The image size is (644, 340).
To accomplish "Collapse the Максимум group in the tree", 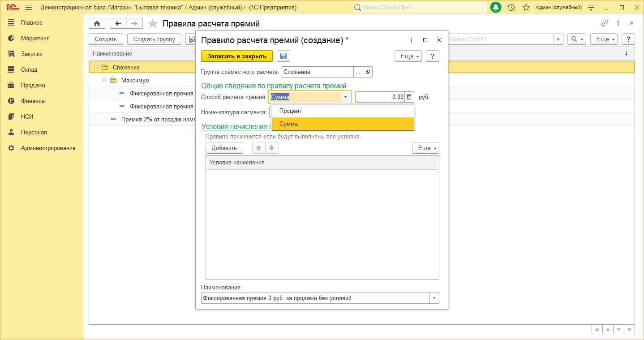I will (x=104, y=80).
